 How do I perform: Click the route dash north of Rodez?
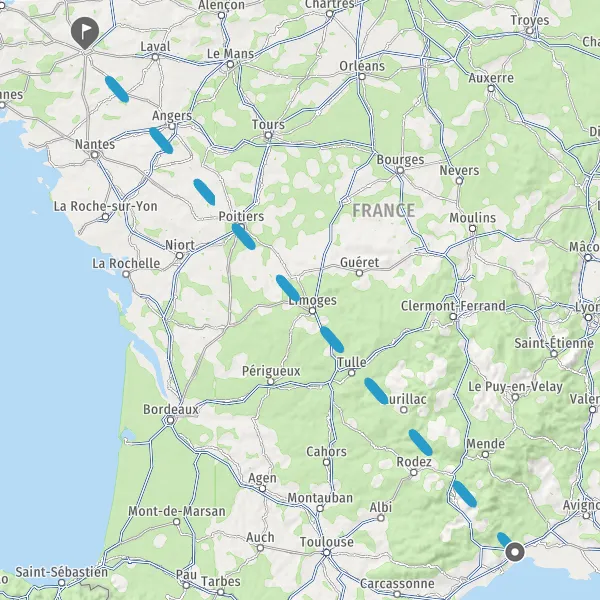pyautogui.click(x=421, y=442)
